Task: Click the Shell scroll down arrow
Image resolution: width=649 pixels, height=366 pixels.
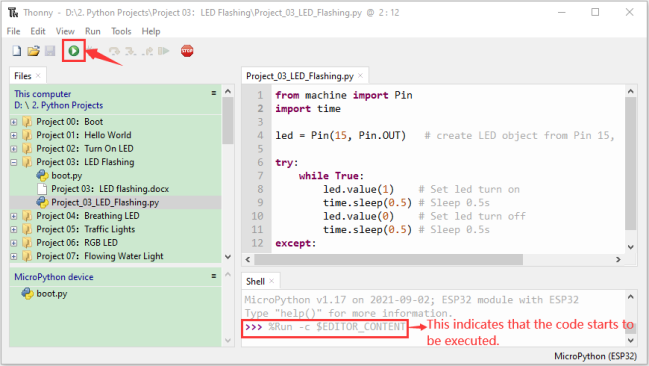Action: (630, 340)
